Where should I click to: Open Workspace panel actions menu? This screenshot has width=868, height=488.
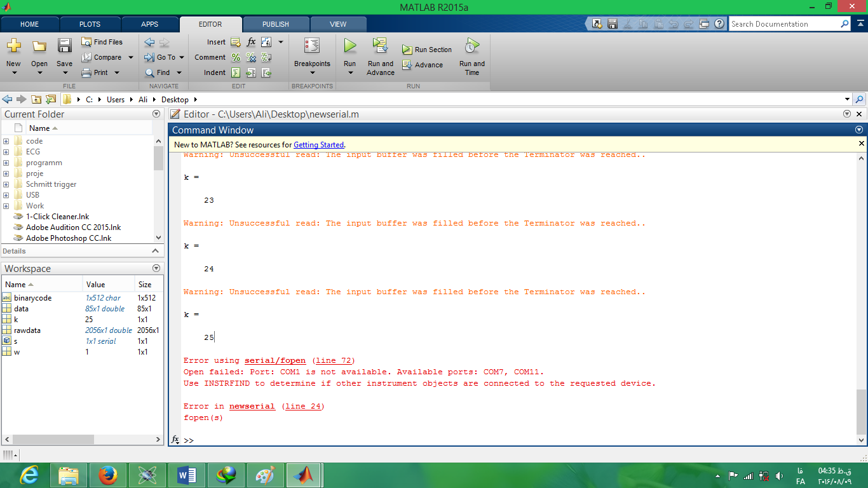(x=156, y=268)
